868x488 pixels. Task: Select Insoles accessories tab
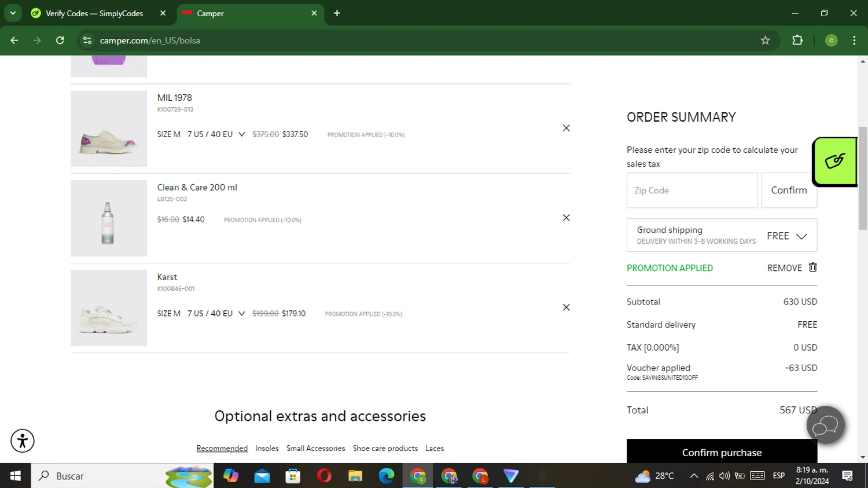click(x=267, y=449)
